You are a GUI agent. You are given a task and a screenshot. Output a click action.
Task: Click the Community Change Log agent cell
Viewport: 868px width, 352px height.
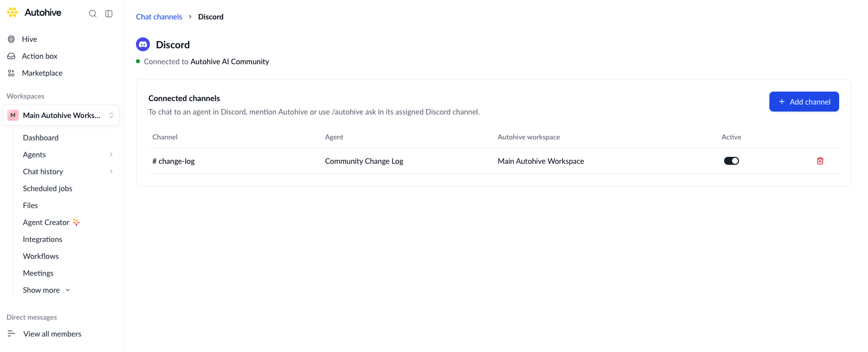(x=364, y=161)
